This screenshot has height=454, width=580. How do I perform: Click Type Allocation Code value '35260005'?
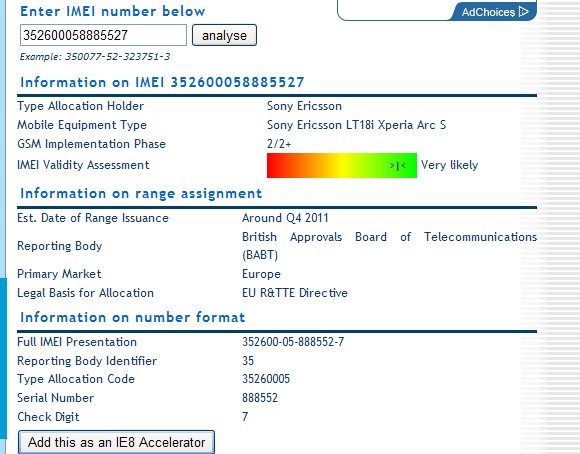click(266, 379)
